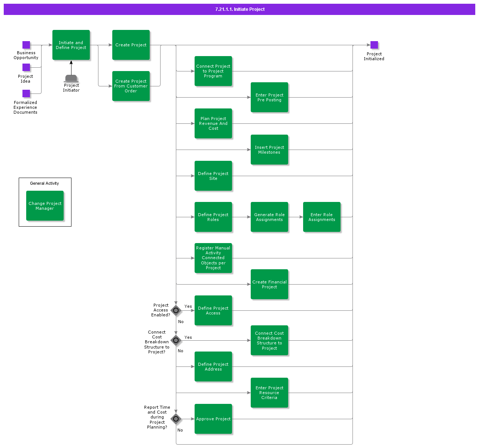Image resolution: width=479 pixels, height=448 pixels.
Task: Select the Connect Cost Breakdown Structure gateway
Action: click(176, 340)
